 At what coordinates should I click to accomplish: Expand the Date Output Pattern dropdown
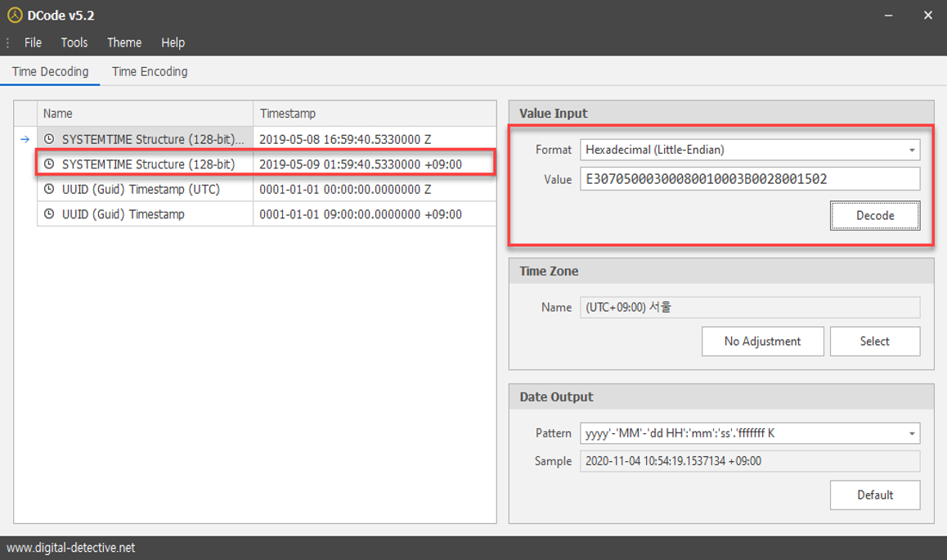tap(911, 434)
